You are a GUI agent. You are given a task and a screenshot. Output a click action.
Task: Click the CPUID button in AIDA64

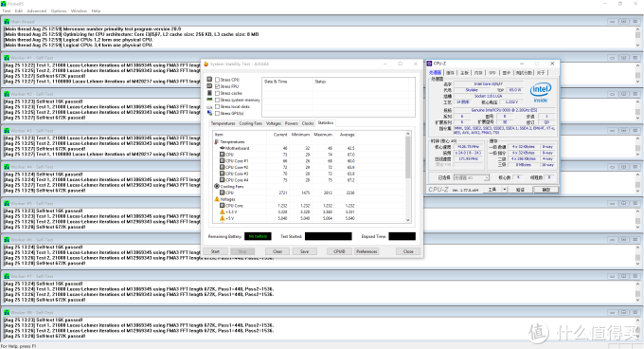(339, 251)
